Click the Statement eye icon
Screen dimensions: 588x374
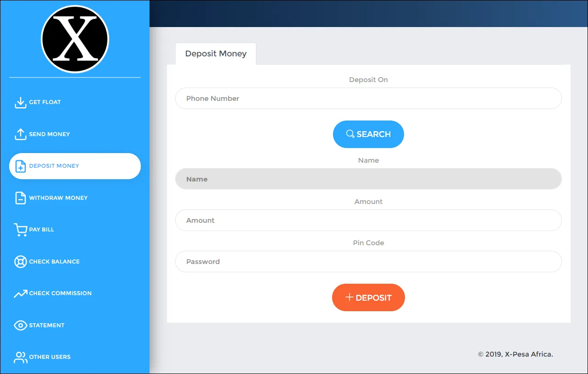(21, 325)
